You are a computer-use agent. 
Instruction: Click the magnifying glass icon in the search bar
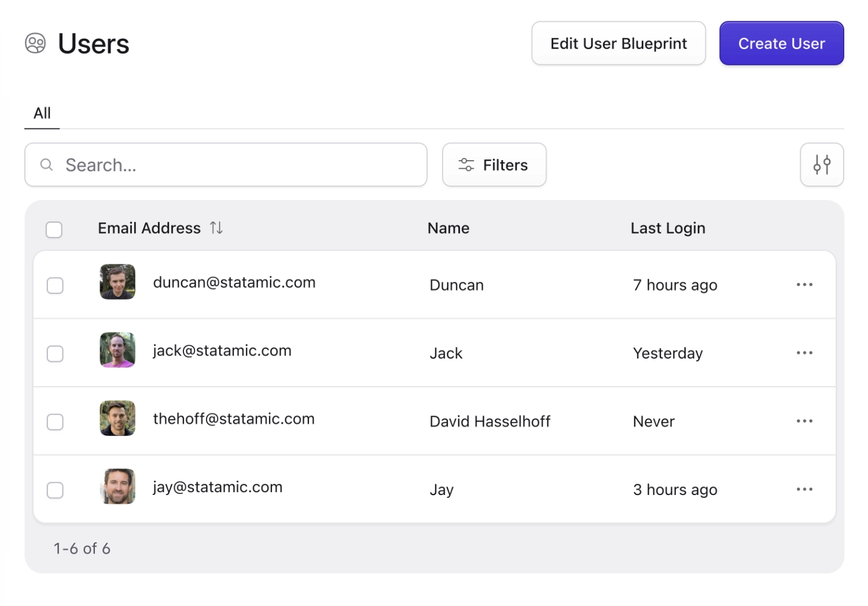[46, 165]
